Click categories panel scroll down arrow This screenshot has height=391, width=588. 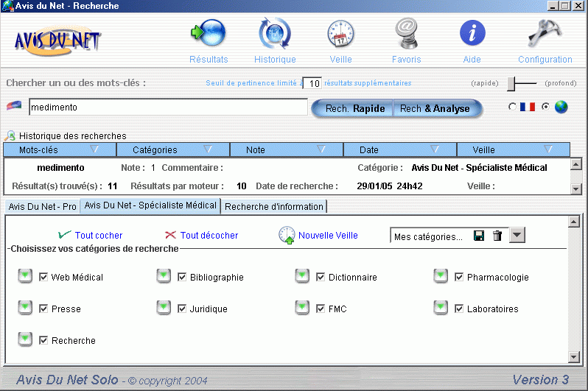[x=574, y=357]
